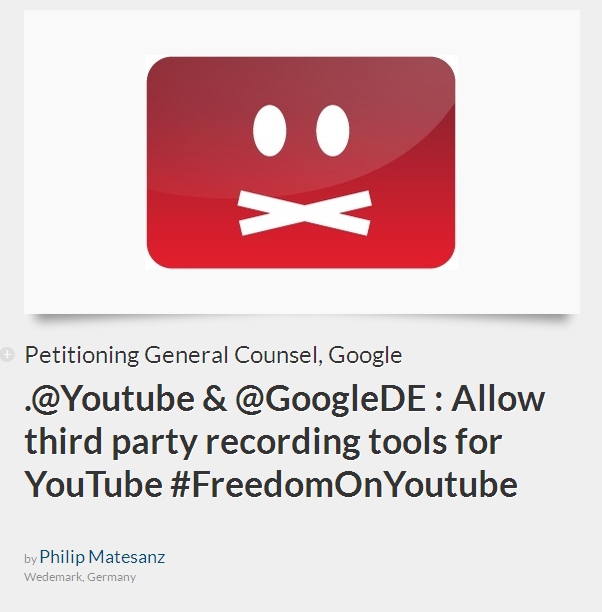
Task: Click the @Youtube mention in title
Action: (112, 399)
